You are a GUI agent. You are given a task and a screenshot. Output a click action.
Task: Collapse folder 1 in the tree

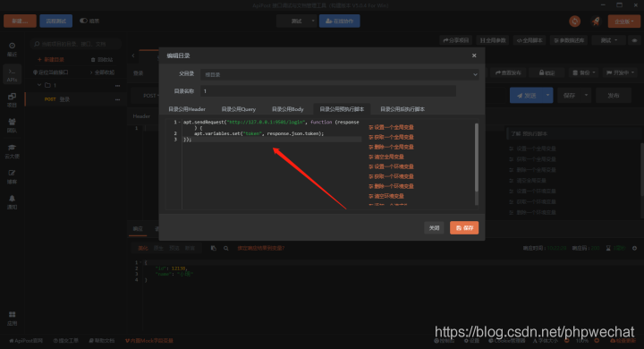pos(39,85)
